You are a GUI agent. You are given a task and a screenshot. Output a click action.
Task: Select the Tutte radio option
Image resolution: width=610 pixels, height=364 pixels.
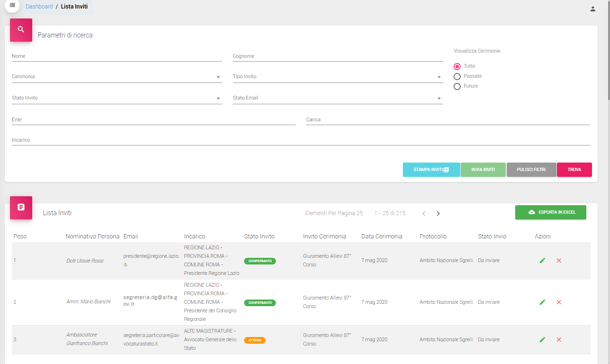tap(457, 66)
